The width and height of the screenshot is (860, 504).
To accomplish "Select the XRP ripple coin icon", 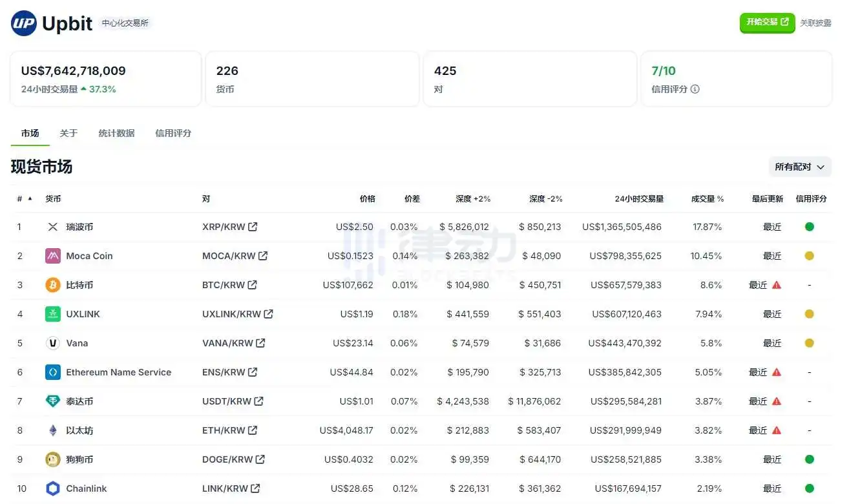I will pos(52,227).
